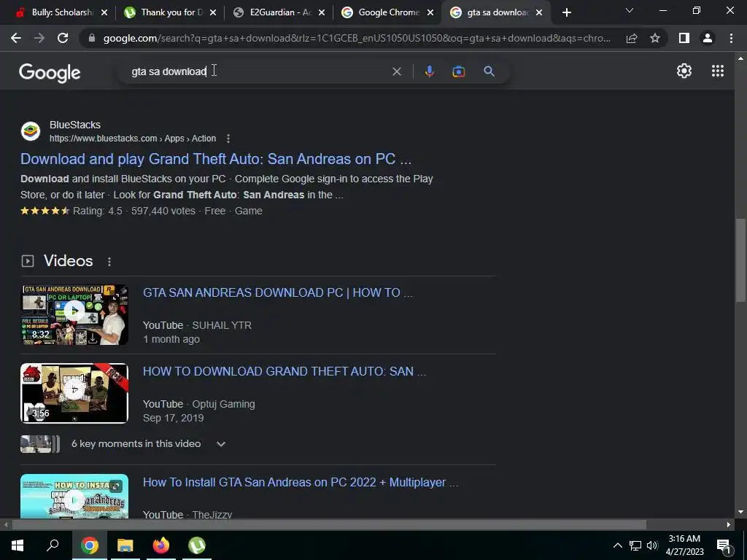Screen dimensions: 747x560
Task: Open a new tab
Action: pyautogui.click(x=566, y=12)
